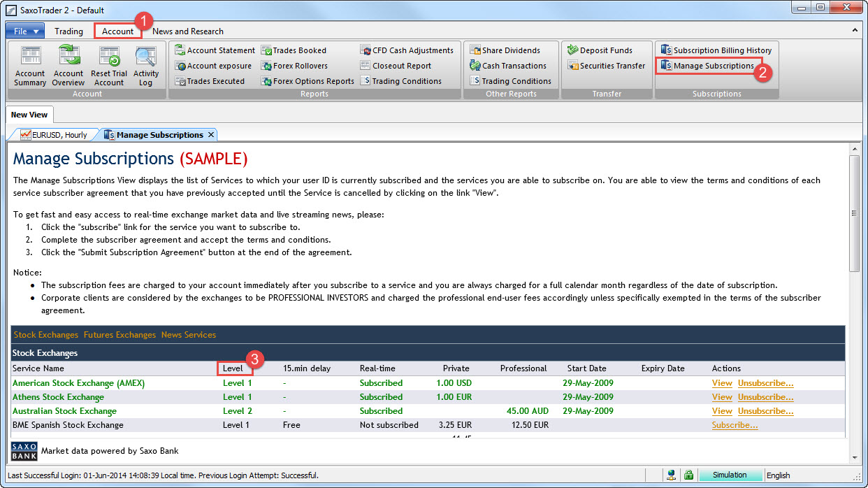Click the green lock status icon
This screenshot has height=488, width=868.
point(689,475)
